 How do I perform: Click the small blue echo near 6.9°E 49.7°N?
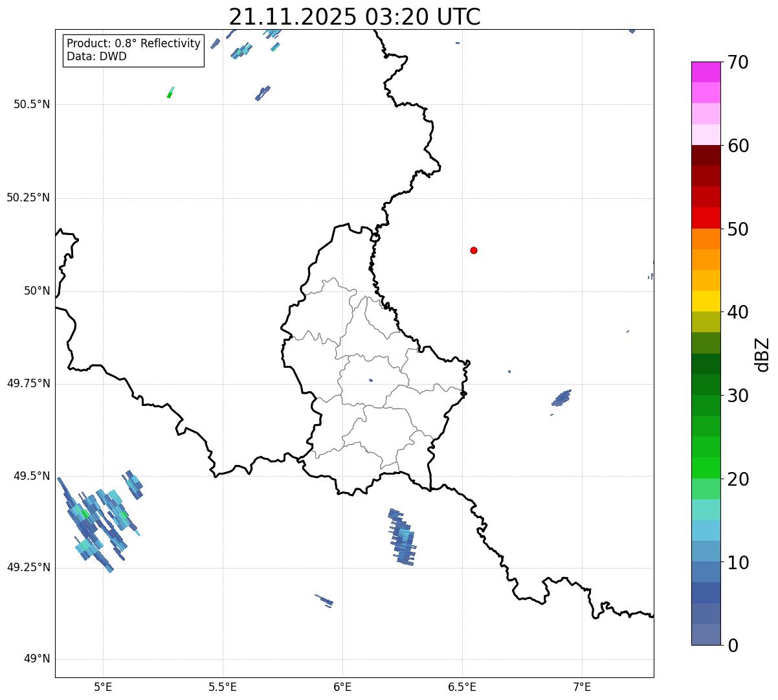[561, 398]
